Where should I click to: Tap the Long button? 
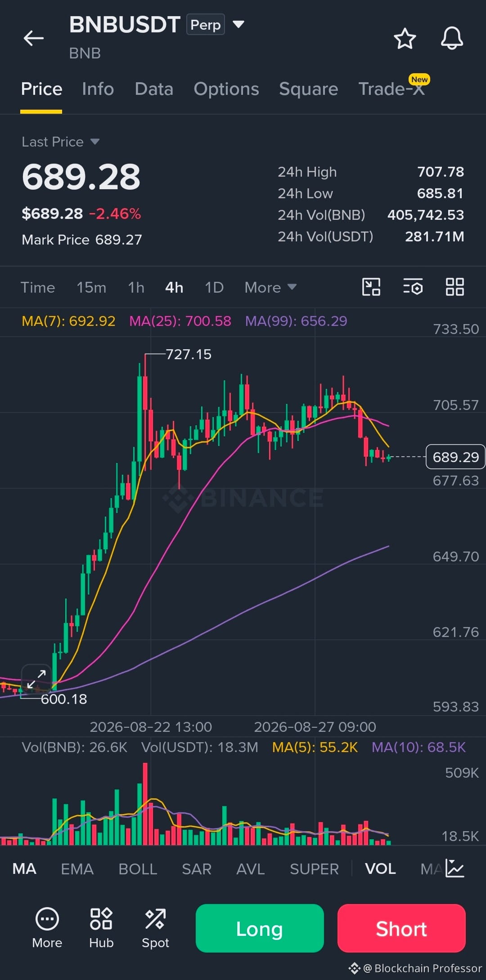coord(260,928)
